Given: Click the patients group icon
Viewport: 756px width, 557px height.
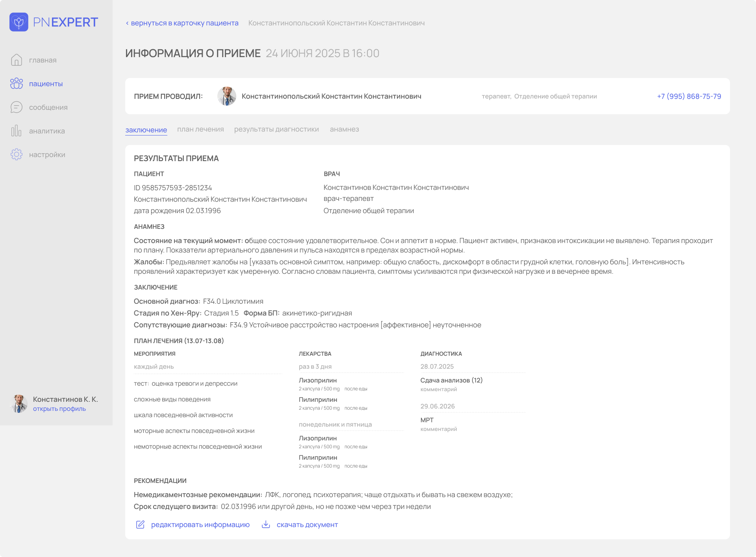Looking at the screenshot, I should tap(17, 84).
